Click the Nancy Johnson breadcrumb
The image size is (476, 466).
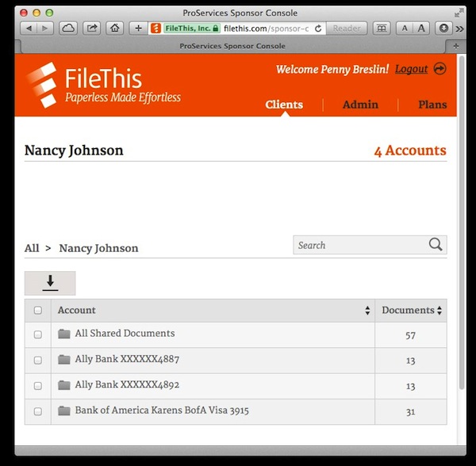pos(98,248)
